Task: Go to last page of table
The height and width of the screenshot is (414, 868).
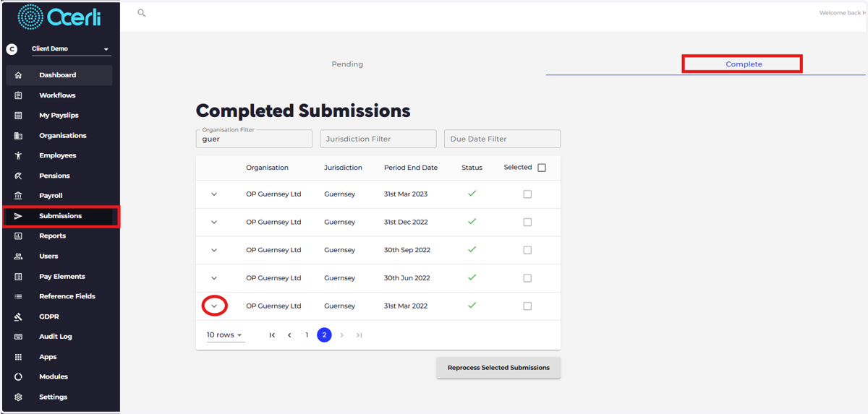Action: tap(359, 335)
